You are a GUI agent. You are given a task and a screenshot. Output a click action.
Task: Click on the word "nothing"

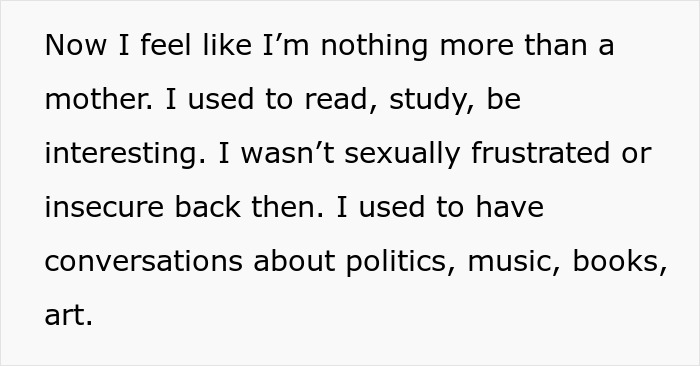(374, 46)
